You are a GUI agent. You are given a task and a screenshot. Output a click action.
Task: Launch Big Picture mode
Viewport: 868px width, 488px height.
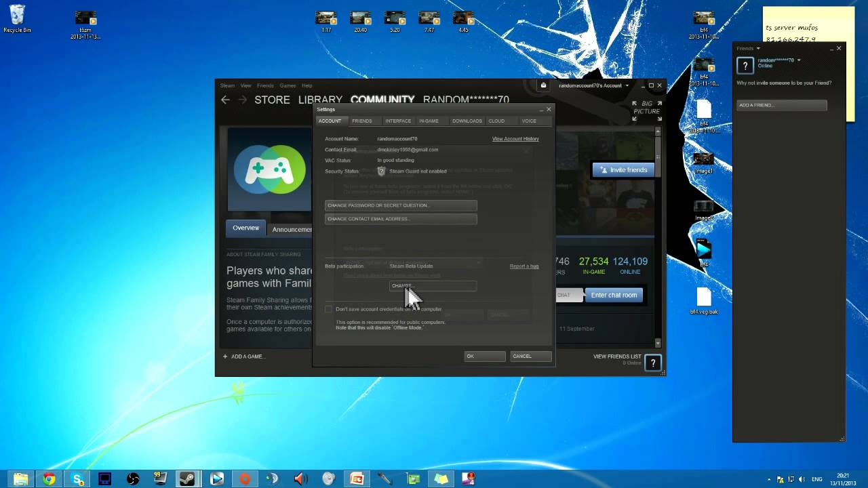[x=646, y=111]
